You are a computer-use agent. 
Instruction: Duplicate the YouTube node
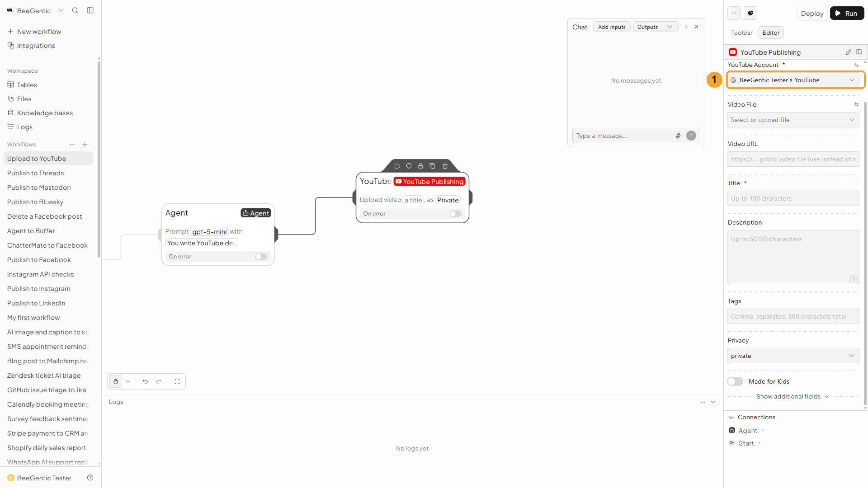point(433,166)
